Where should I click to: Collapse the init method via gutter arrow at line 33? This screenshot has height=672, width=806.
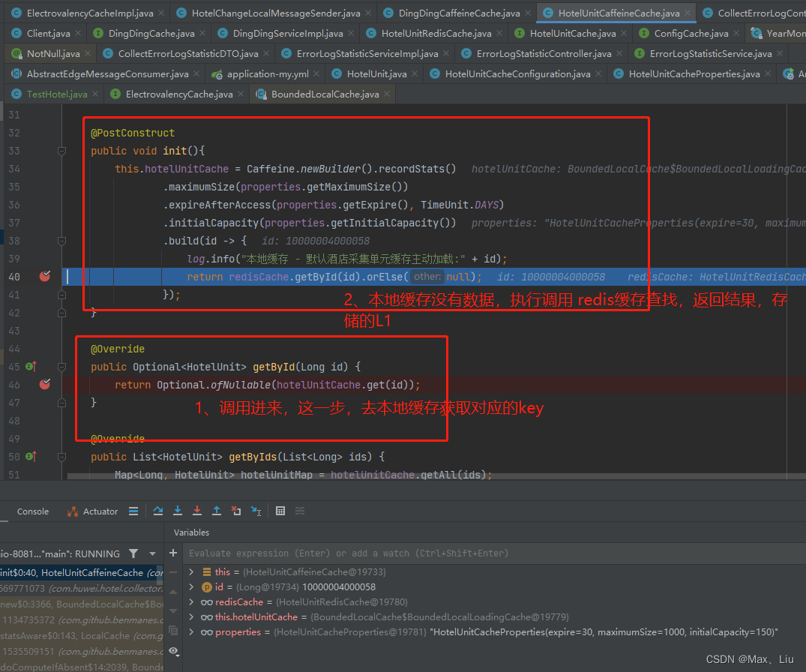[x=61, y=150]
